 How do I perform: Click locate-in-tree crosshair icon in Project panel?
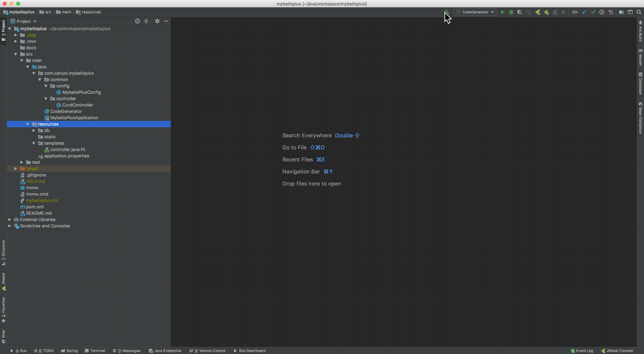click(138, 21)
